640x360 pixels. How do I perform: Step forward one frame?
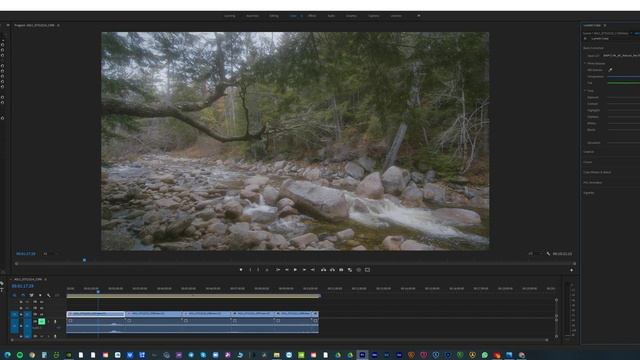pyautogui.click(x=304, y=270)
